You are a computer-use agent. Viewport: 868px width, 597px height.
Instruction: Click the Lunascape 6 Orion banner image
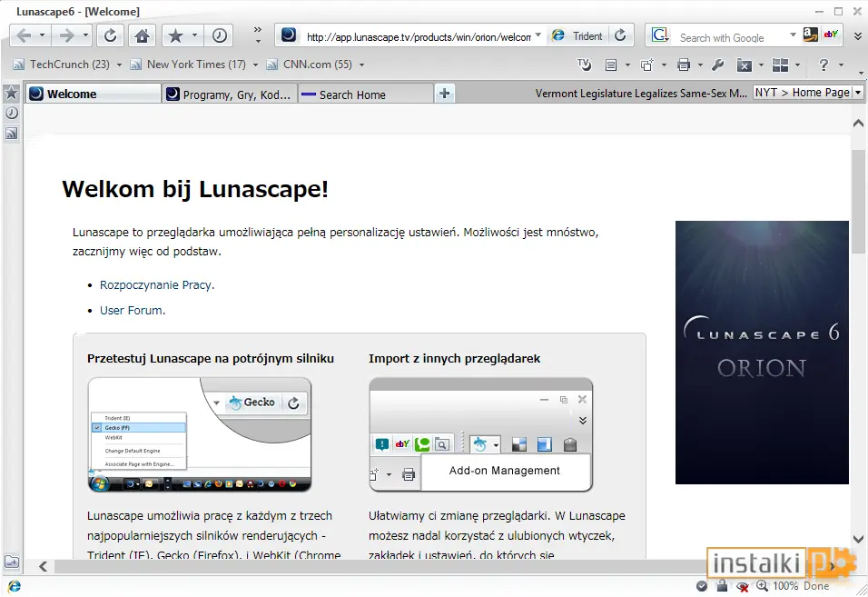(x=762, y=353)
